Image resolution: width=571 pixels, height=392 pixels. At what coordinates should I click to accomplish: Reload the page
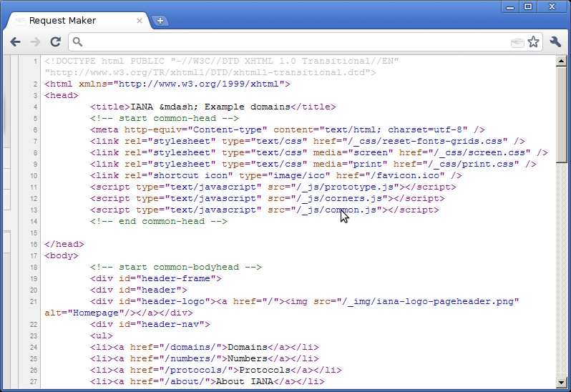(x=55, y=42)
